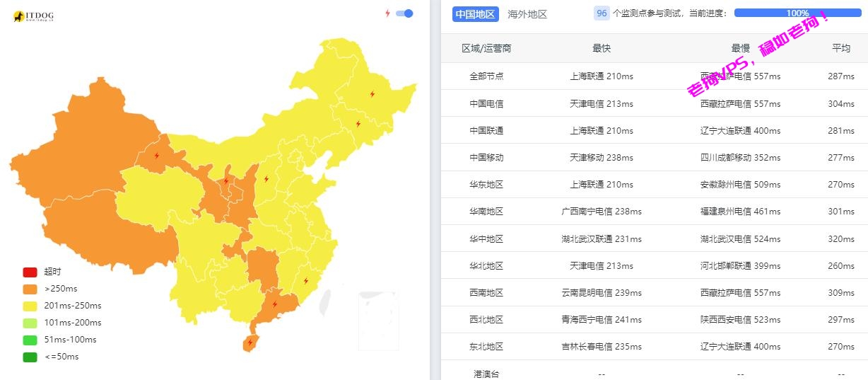Image resolution: width=868 pixels, height=380 pixels.
Task: Click the 100% progress bar
Action: 797,13
